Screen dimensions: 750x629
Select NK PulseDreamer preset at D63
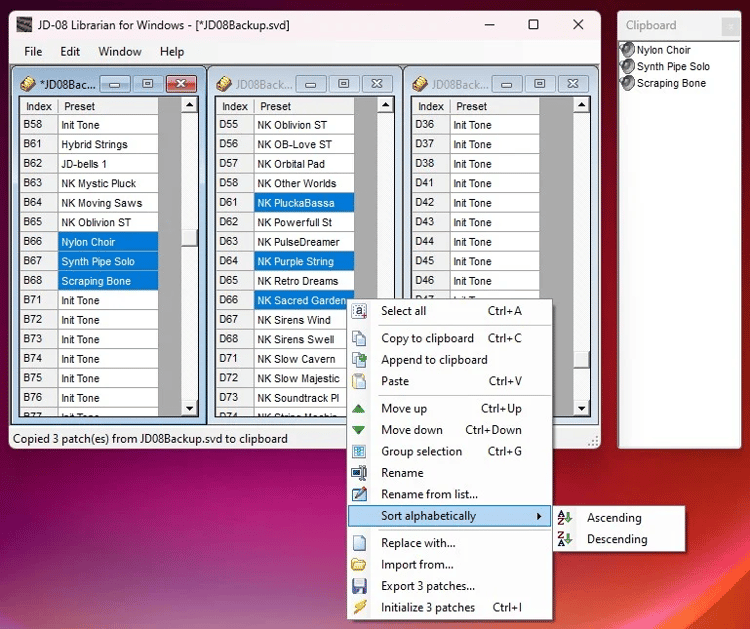(x=304, y=242)
